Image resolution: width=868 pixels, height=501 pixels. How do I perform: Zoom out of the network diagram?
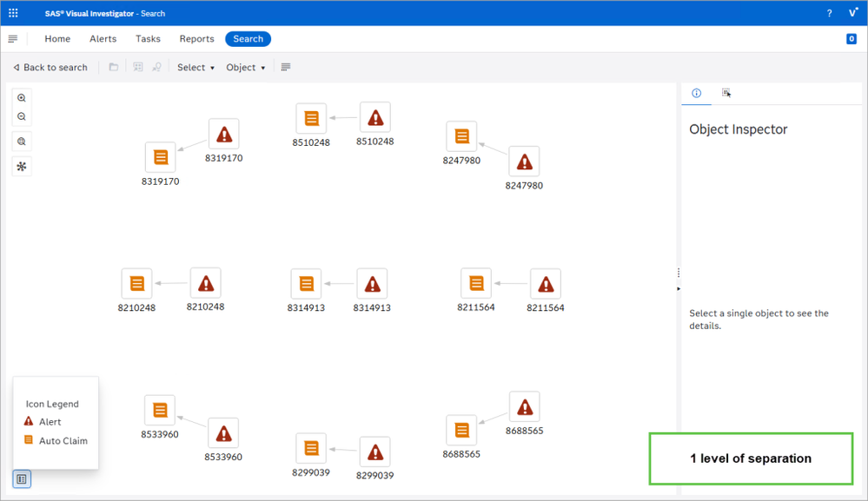click(x=22, y=116)
